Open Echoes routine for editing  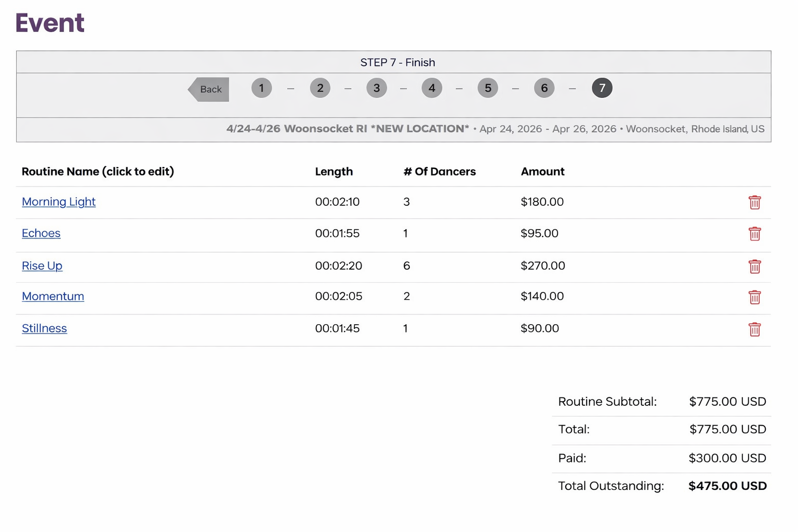(x=41, y=233)
